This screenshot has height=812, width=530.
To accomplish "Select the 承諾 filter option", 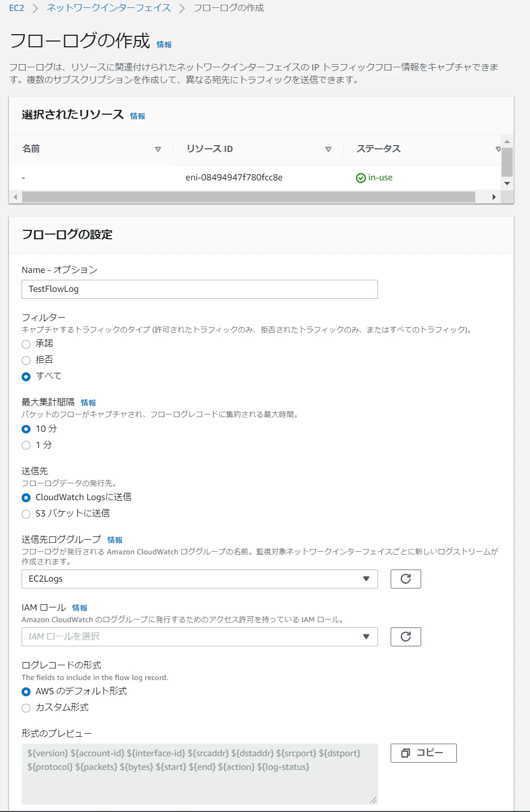I will click(26, 344).
